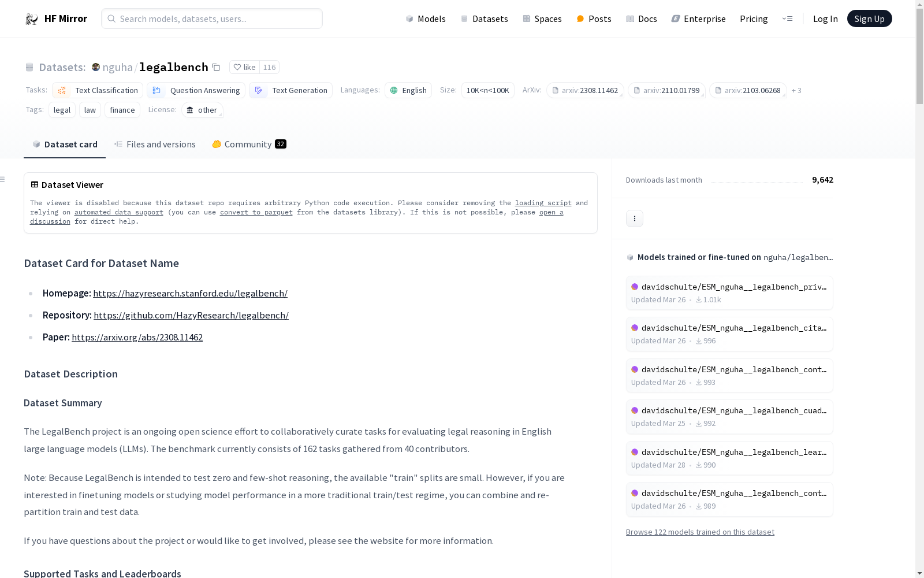This screenshot has height=578, width=924.
Task: Click the nguha author name
Action: click(x=117, y=67)
